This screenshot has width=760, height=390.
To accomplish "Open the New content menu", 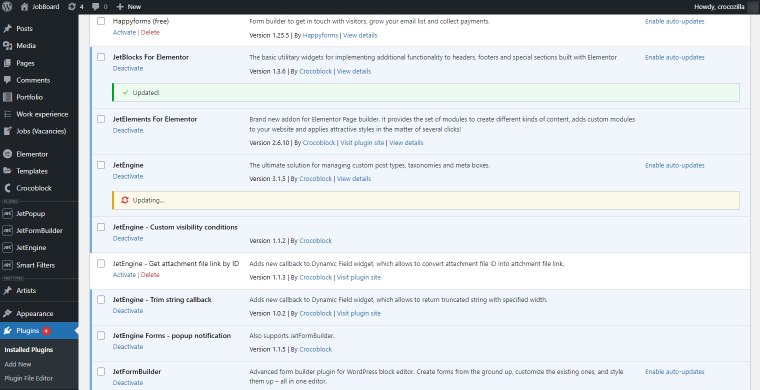I will [x=129, y=7].
